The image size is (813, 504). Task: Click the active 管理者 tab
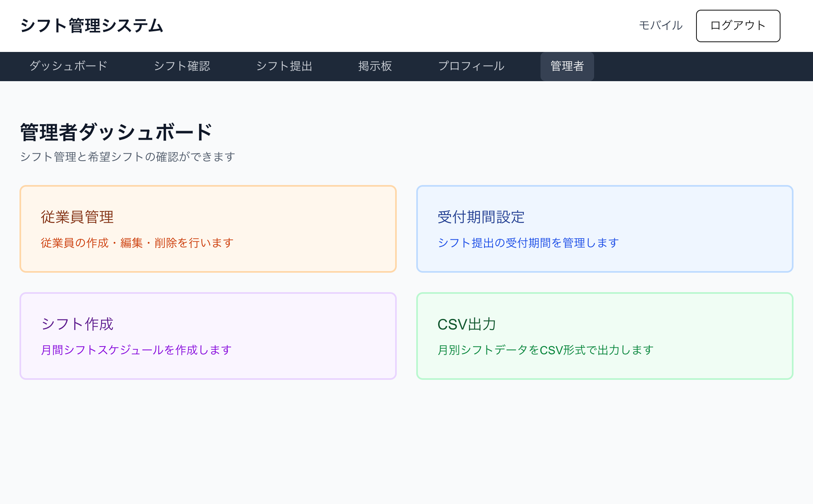[567, 66]
